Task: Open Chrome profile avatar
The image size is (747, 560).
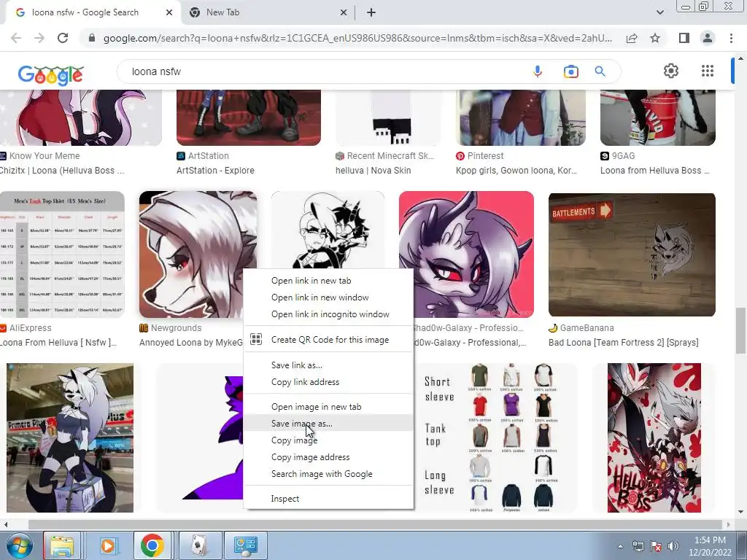Action: [708, 38]
